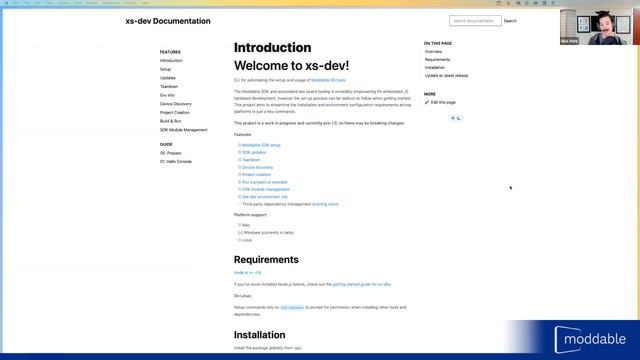The height and width of the screenshot is (360, 640).
Task: Switch to the light theme sun icon
Action: pyautogui.click(x=453, y=118)
